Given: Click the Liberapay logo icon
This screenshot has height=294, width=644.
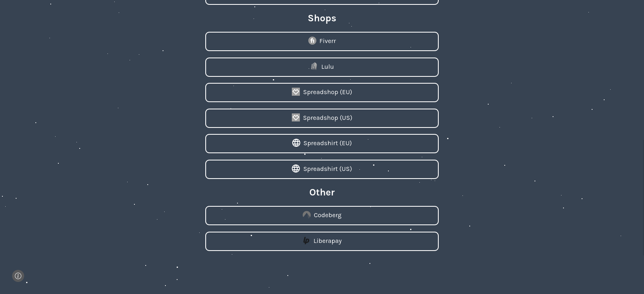Looking at the screenshot, I should [x=306, y=241].
